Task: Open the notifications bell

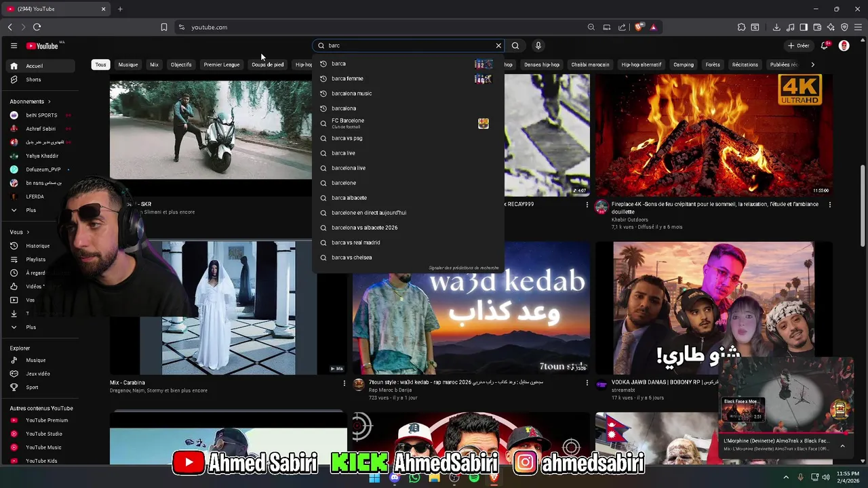Action: click(825, 45)
